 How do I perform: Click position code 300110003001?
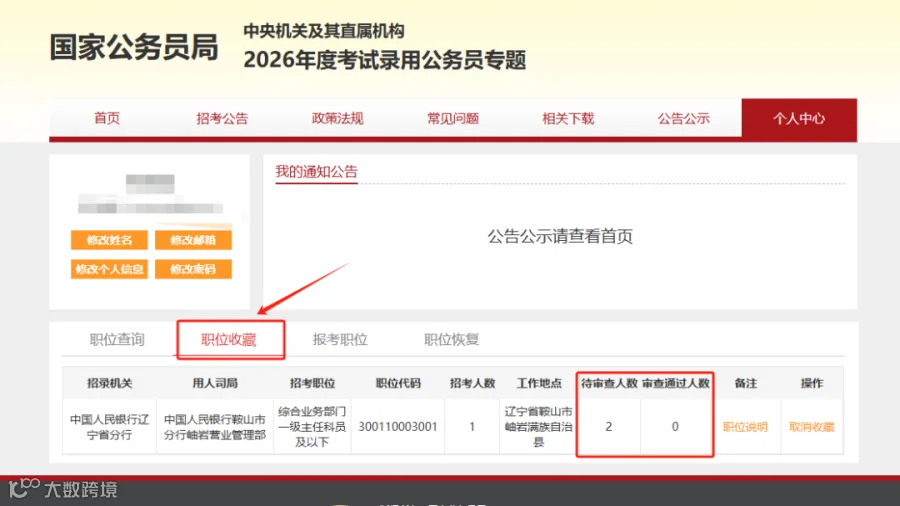click(398, 427)
